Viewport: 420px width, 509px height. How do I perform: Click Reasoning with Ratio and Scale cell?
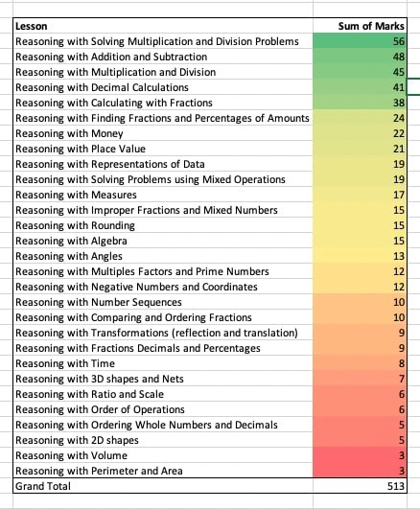[x=163, y=394]
